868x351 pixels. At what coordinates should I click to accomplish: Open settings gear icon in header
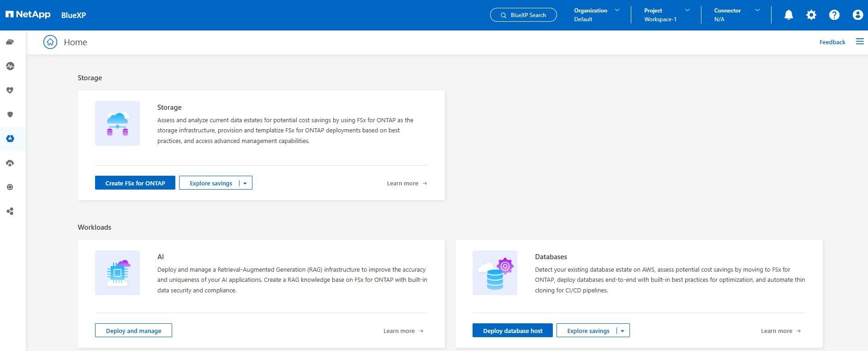point(811,15)
